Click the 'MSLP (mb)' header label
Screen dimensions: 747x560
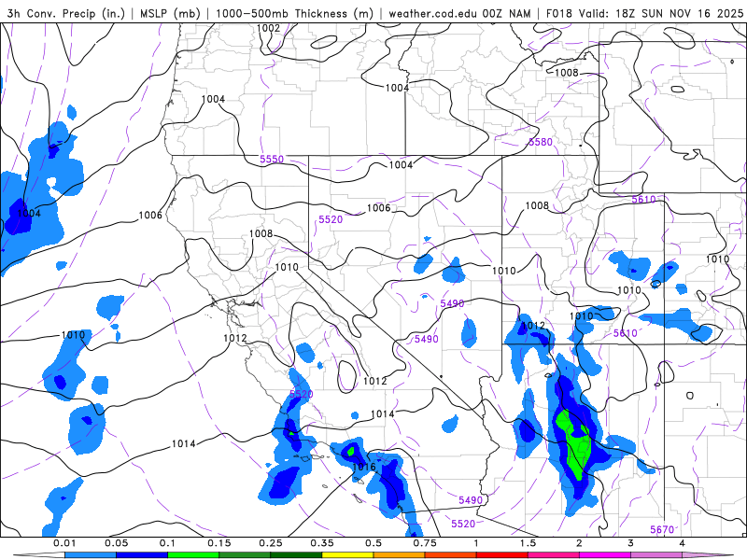(170, 13)
